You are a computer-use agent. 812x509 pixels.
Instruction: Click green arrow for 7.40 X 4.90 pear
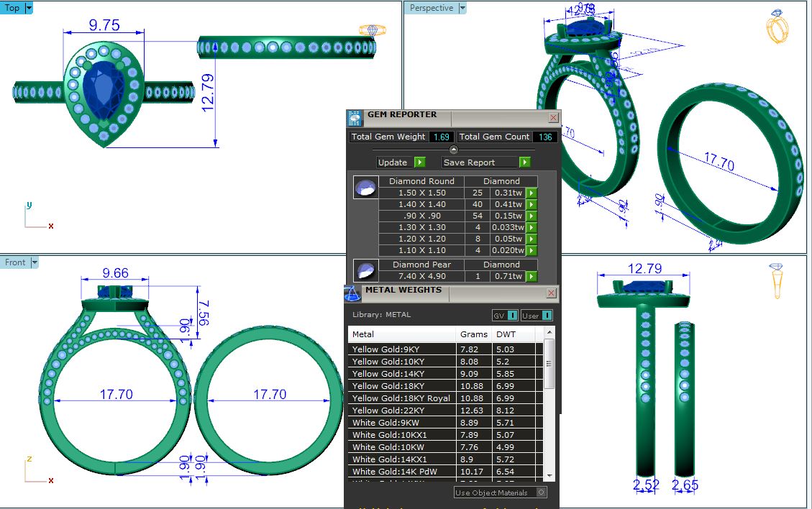click(532, 276)
